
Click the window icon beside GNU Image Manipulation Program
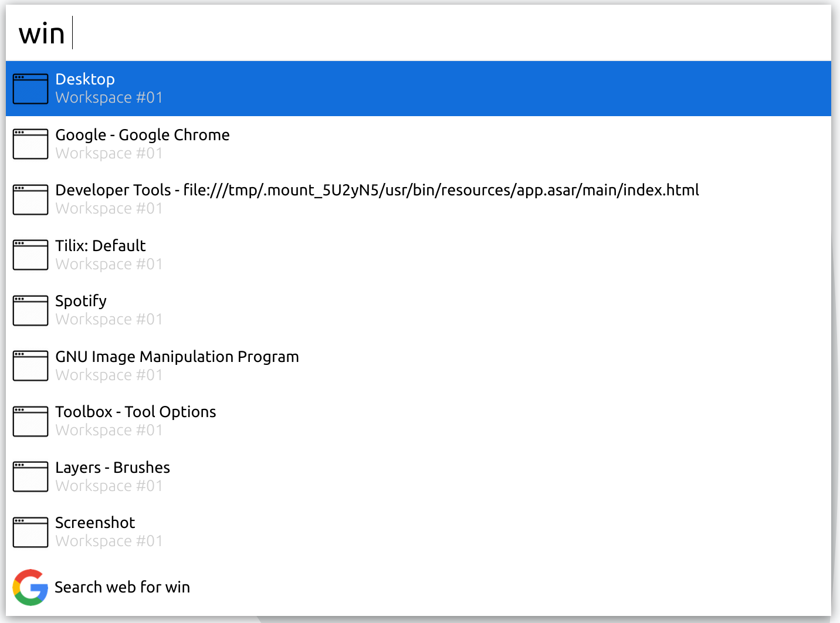pos(31,365)
